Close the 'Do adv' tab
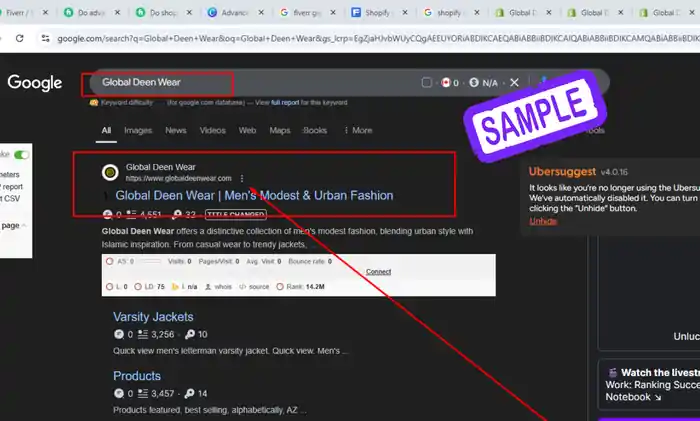This screenshot has height=421, width=700. (x=117, y=13)
